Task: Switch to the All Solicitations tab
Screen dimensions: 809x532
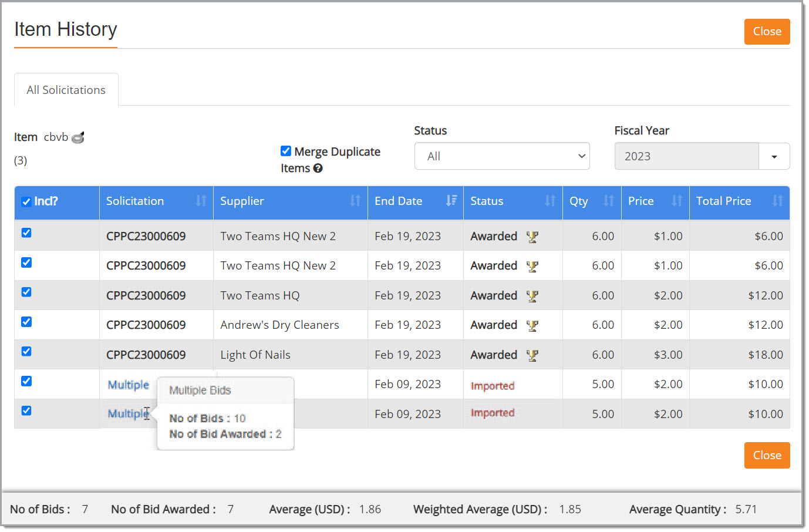Action: (65, 89)
